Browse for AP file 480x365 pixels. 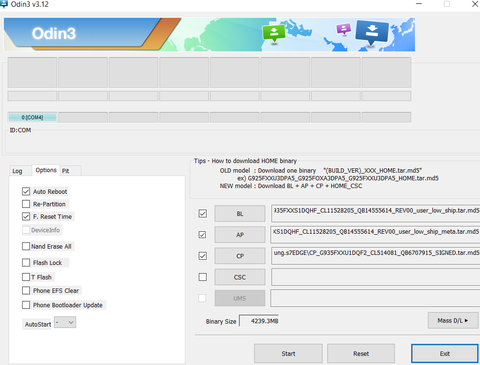click(x=240, y=235)
